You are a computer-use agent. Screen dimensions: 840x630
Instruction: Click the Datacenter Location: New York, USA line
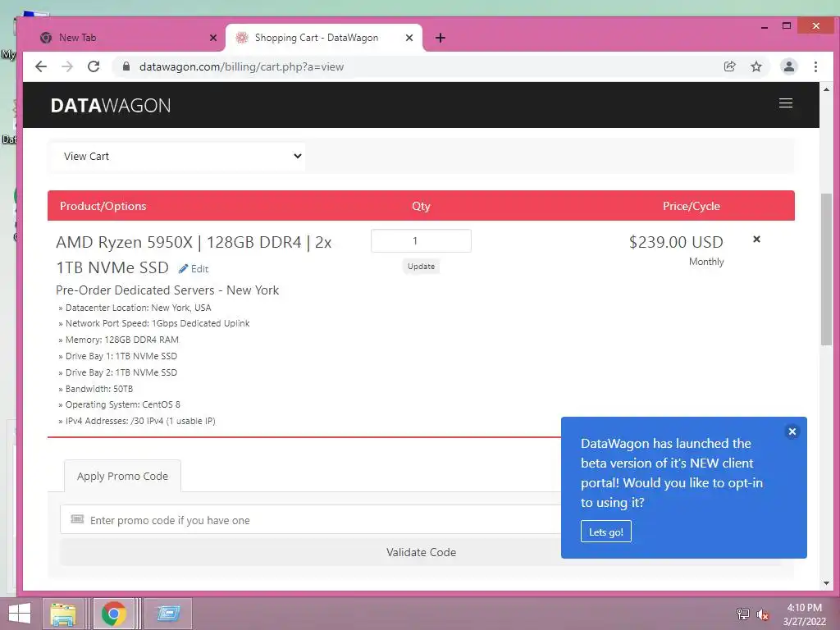[135, 308]
